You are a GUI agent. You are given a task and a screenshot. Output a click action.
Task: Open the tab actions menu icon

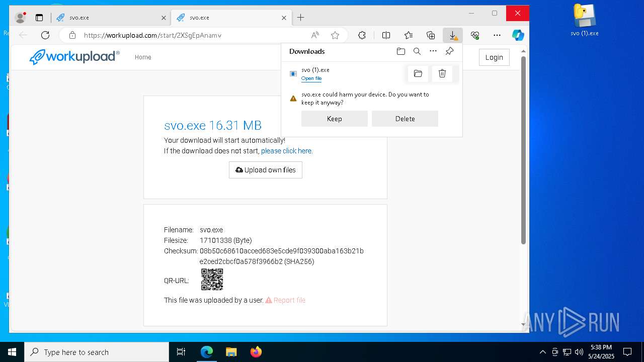[39, 18]
